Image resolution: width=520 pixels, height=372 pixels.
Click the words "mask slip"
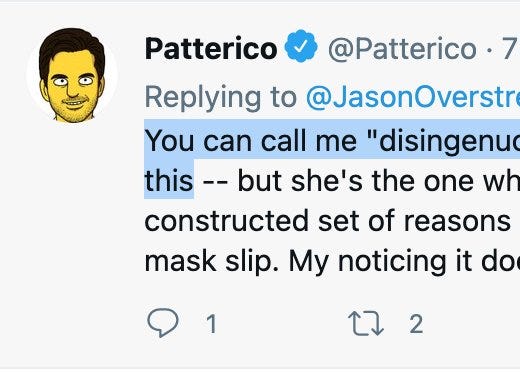(211, 262)
